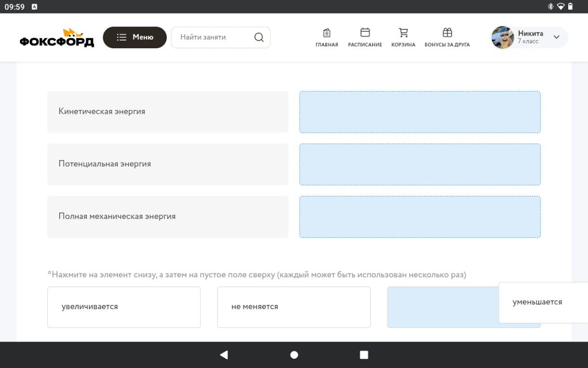
Task: Tap Android home circle button
Action: [x=294, y=355]
